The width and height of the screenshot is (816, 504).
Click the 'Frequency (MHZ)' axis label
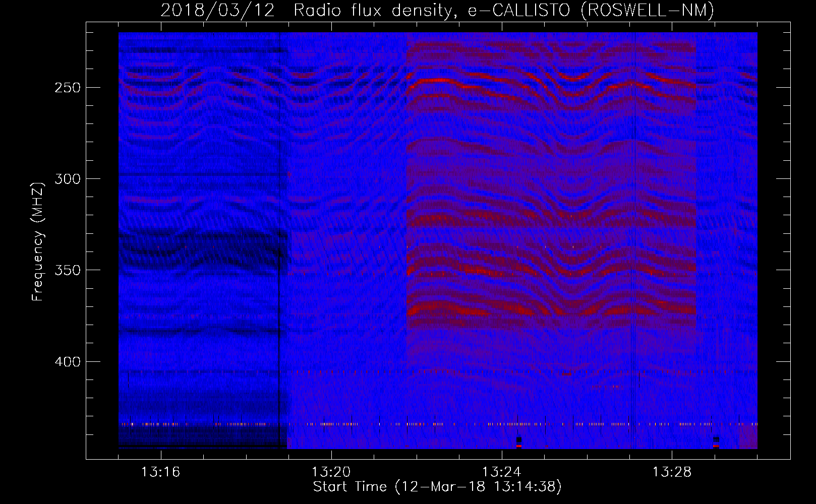click(38, 241)
